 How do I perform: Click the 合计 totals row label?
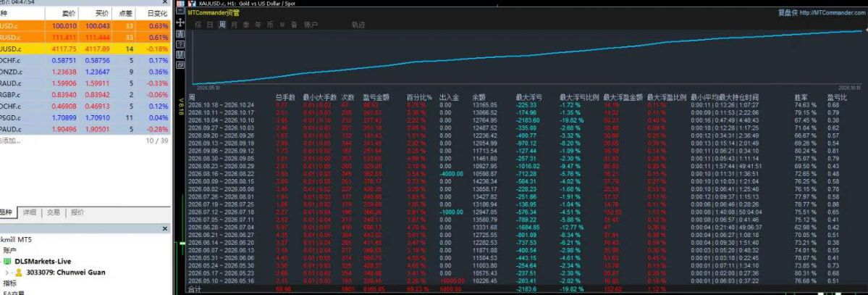[x=194, y=289]
